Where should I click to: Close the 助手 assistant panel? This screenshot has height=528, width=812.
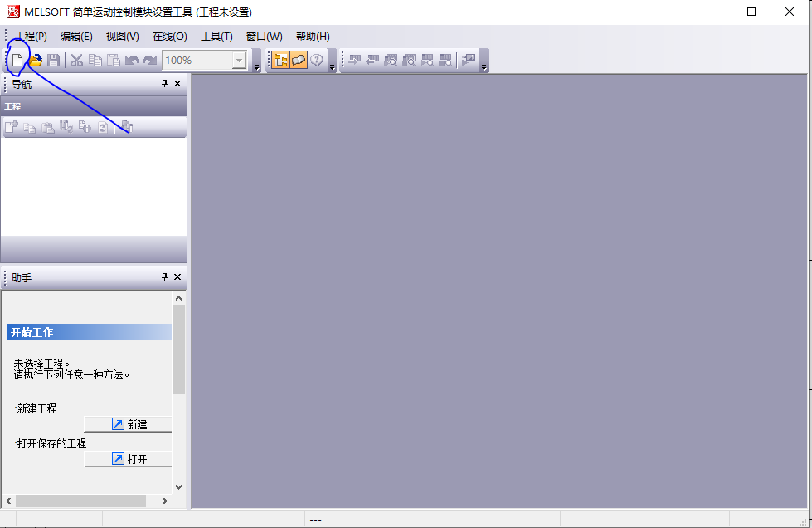coord(177,277)
